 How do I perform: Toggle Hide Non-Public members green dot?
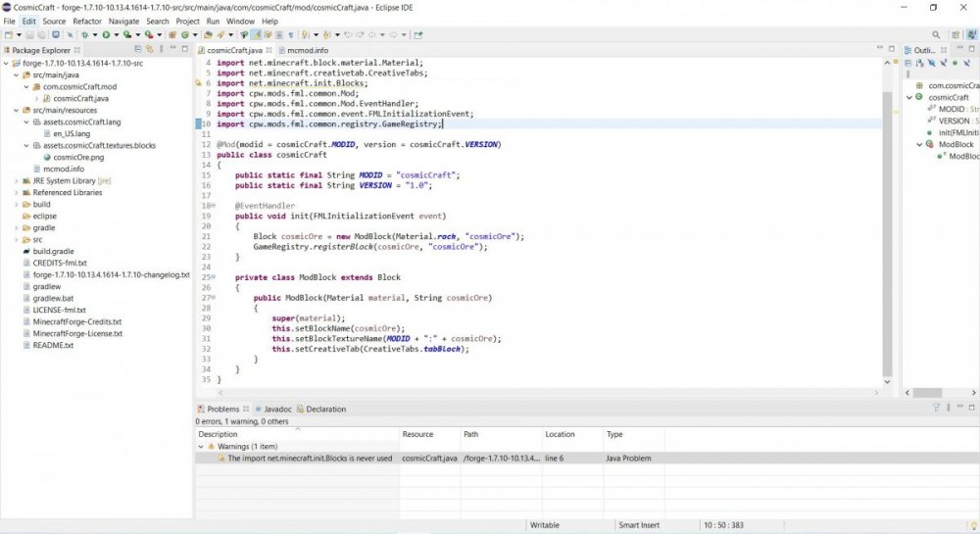click(x=955, y=63)
